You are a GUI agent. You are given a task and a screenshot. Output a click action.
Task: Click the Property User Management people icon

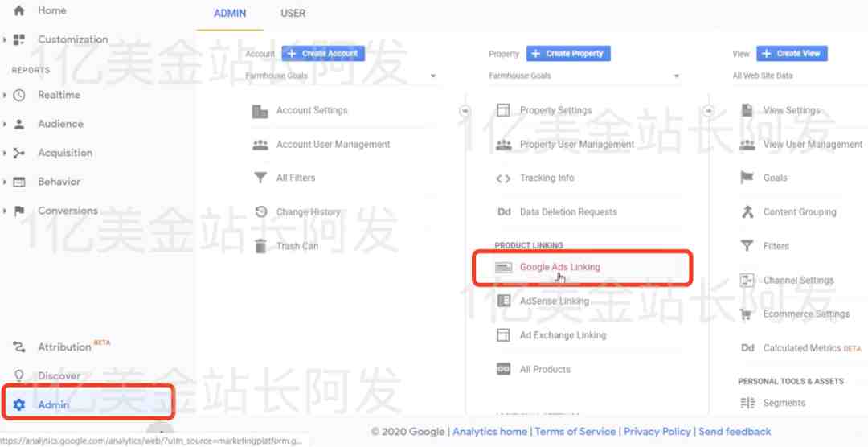pos(503,145)
